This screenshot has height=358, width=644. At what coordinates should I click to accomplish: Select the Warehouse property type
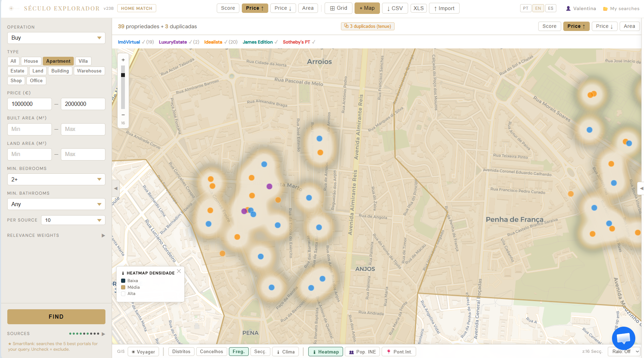pyautogui.click(x=89, y=71)
